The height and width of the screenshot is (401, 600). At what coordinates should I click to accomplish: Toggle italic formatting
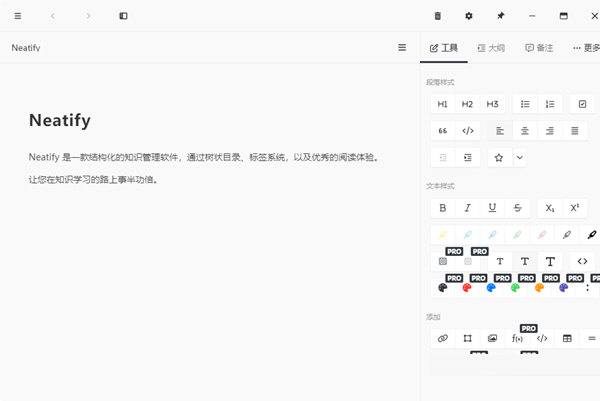(468, 208)
